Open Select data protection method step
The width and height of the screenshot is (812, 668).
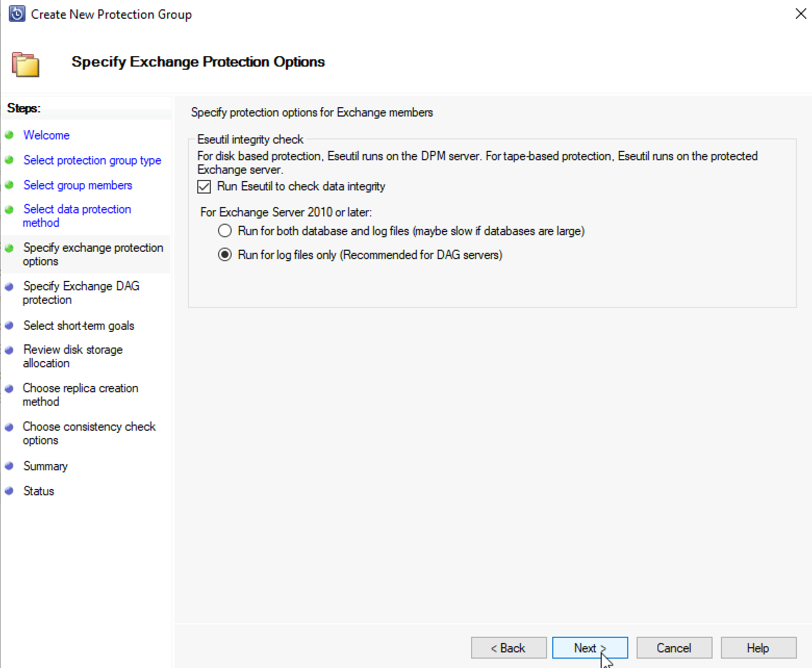pos(77,215)
